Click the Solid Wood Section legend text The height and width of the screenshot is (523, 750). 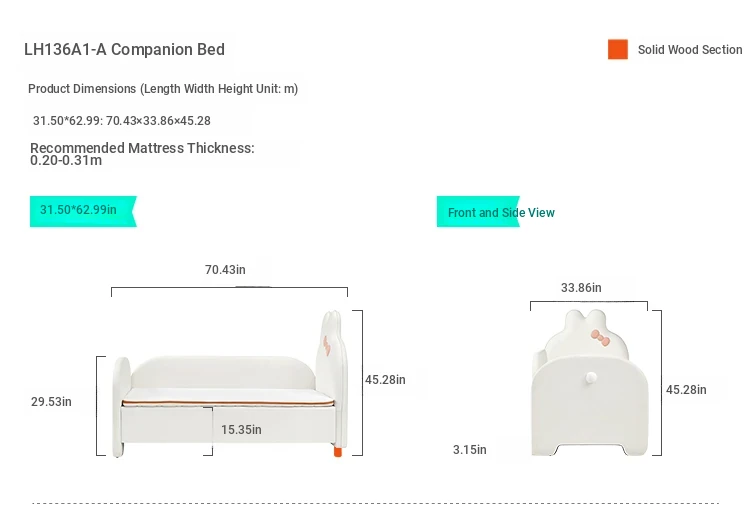click(x=690, y=50)
